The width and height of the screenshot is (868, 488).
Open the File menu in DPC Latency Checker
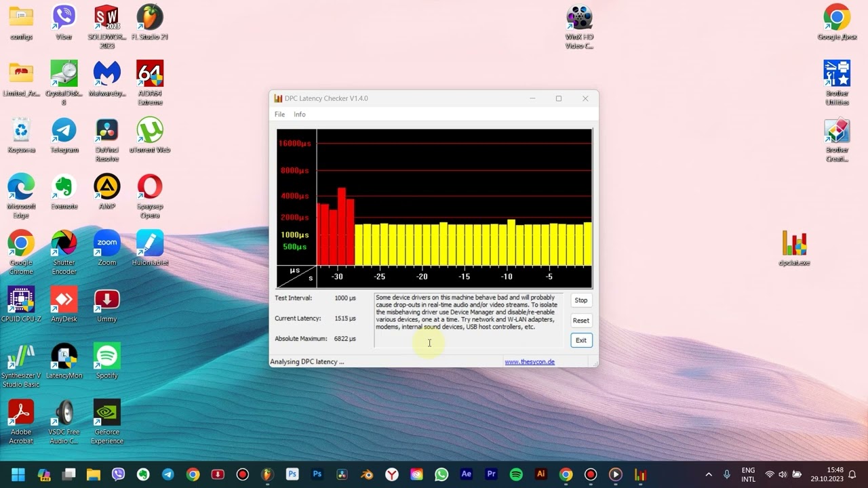click(x=279, y=115)
